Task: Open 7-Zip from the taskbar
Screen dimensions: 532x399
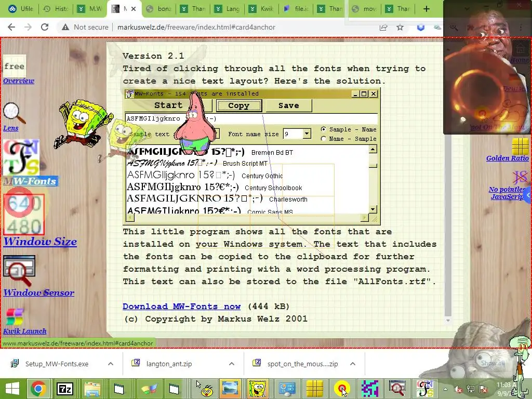Action: [x=65, y=389]
